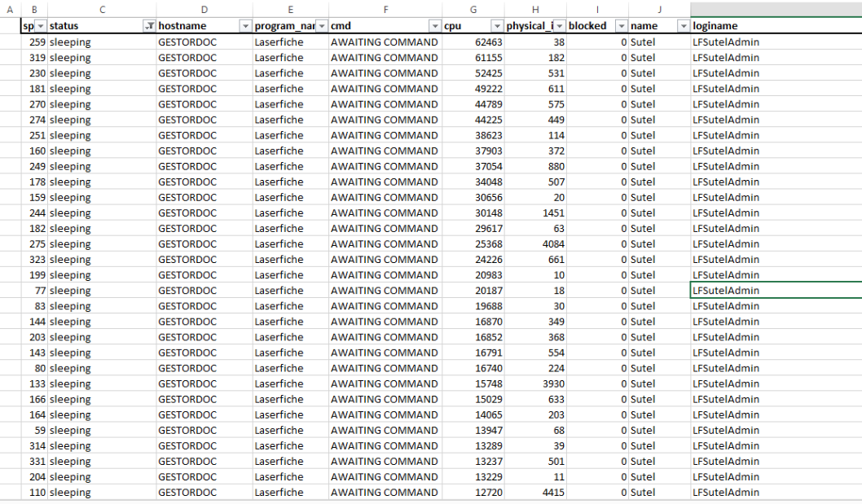Select cpu cell with value 49222

(473, 89)
